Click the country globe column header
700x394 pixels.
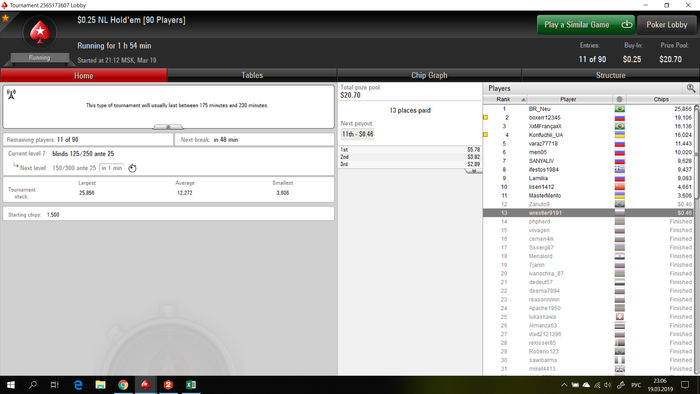click(x=619, y=100)
